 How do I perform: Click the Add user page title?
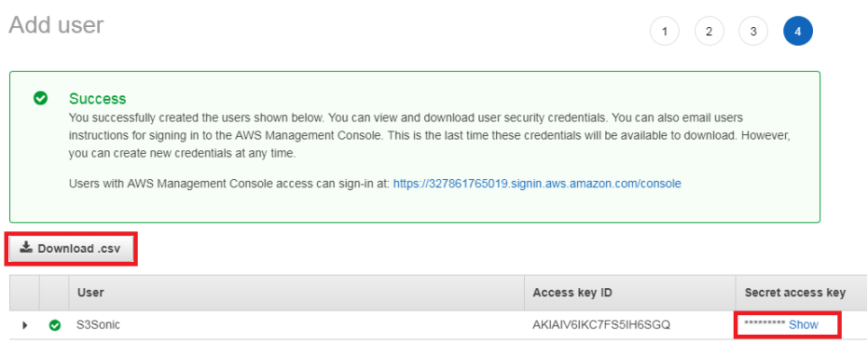point(56,25)
